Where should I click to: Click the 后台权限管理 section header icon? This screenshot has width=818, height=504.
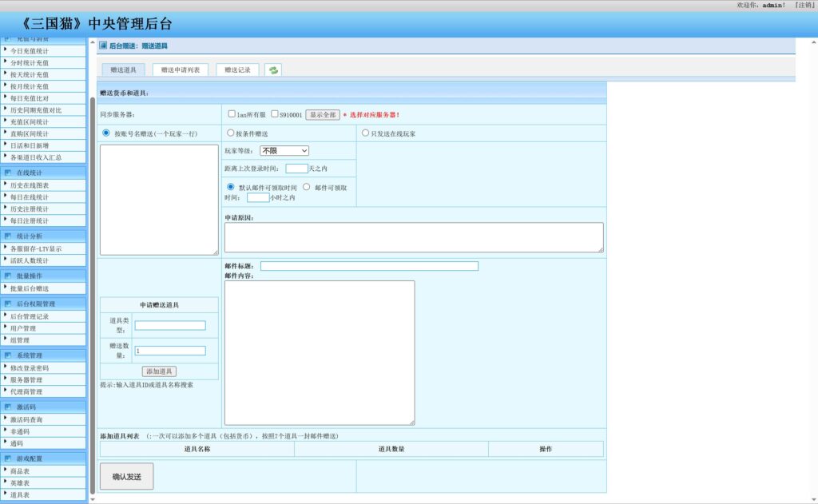(8, 304)
